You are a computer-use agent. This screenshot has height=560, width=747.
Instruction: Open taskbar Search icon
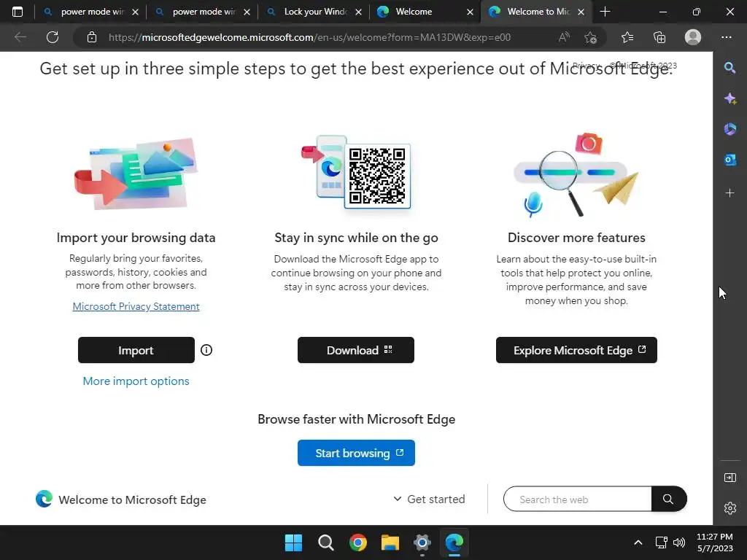pos(326,542)
